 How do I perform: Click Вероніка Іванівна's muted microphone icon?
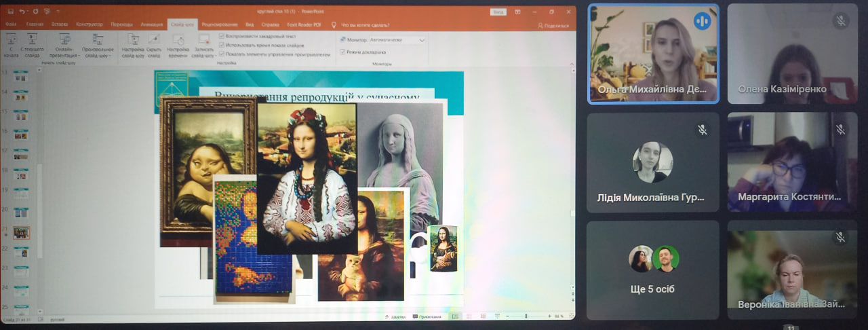pyautogui.click(x=841, y=237)
